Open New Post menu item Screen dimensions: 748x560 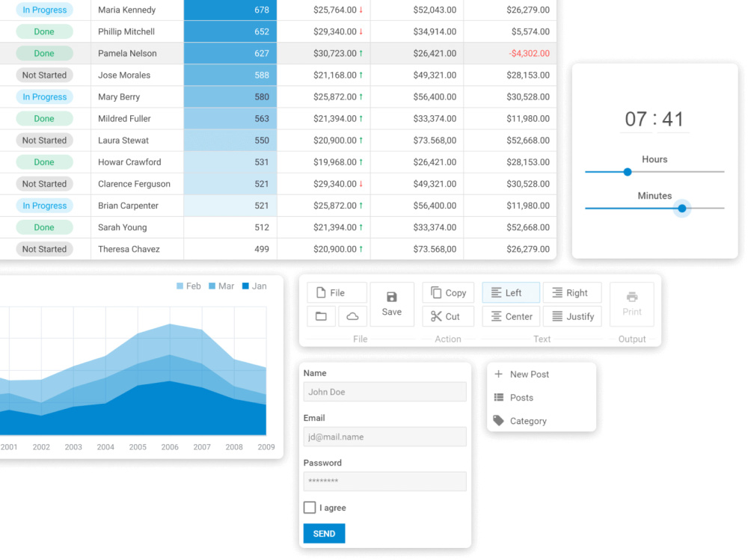[542, 375]
